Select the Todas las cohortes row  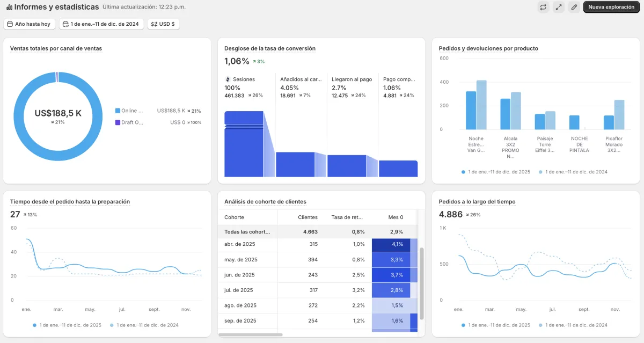[318, 232]
